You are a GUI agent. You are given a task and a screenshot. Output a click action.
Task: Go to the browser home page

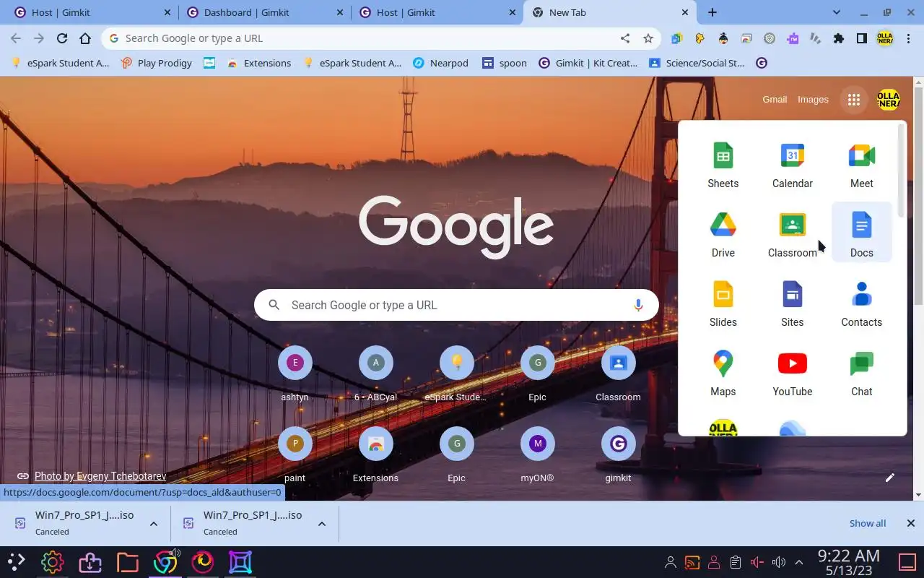[x=85, y=38]
